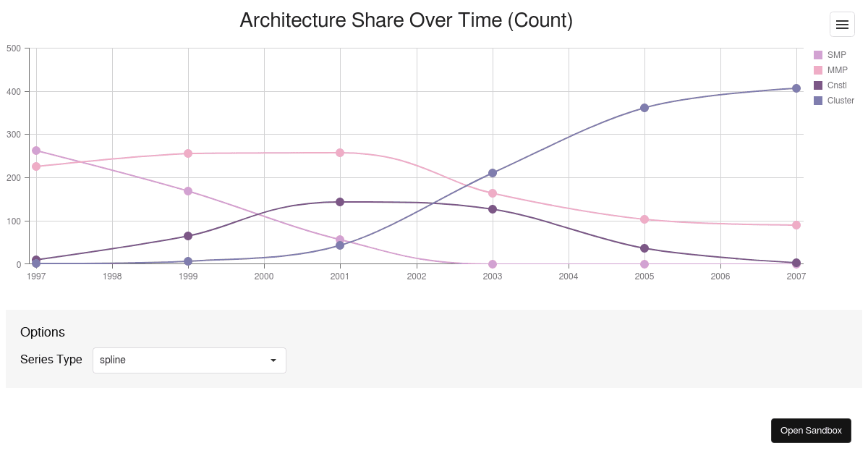Viewport: 868px width, 456px height.
Task: Click the MMP legend color marker
Action: [818, 70]
